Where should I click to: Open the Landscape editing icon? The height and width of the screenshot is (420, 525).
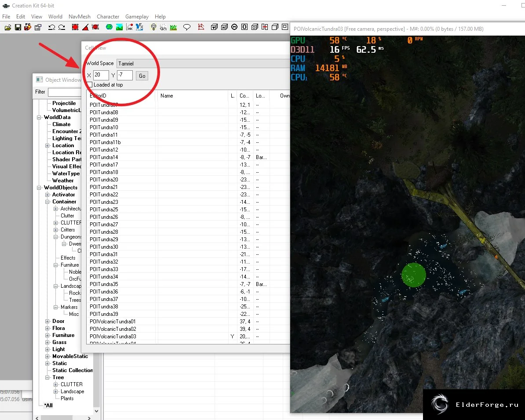[x=119, y=27]
